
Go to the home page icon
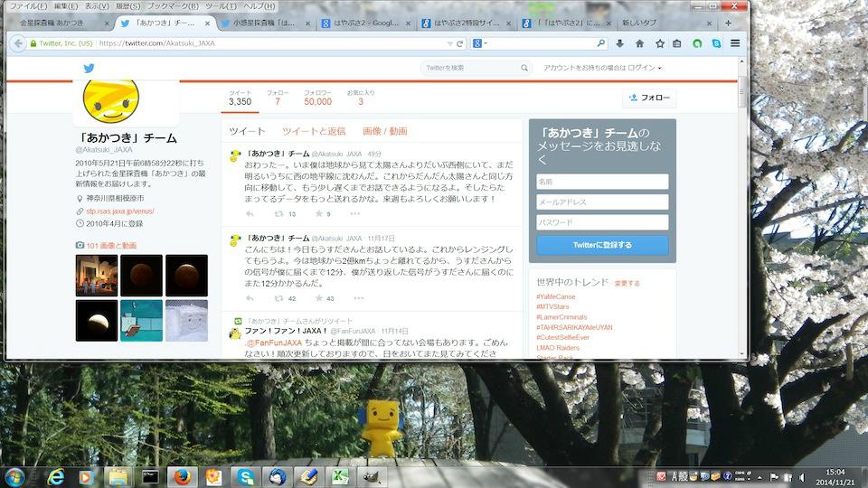640,43
